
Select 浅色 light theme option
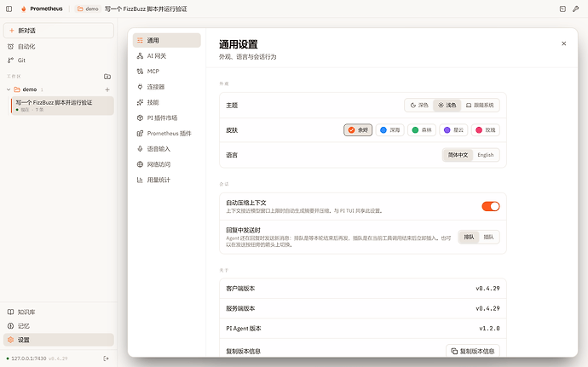[447, 106]
